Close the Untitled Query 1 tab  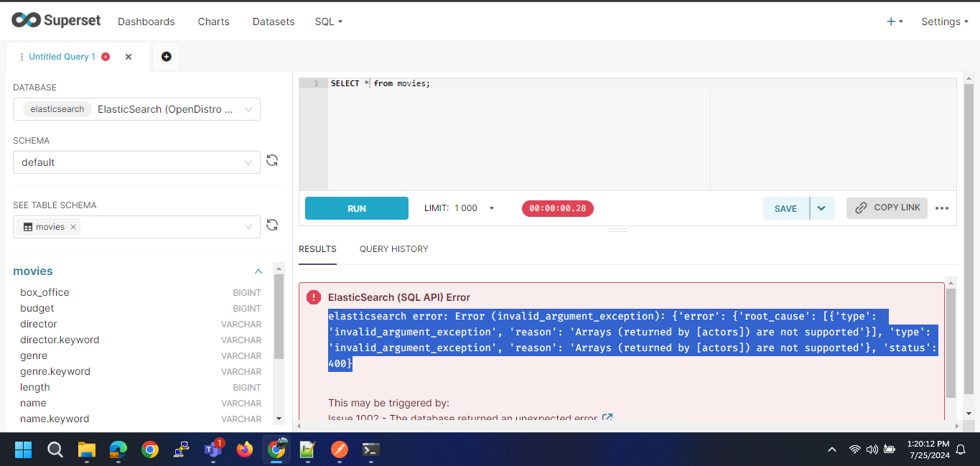point(129,57)
